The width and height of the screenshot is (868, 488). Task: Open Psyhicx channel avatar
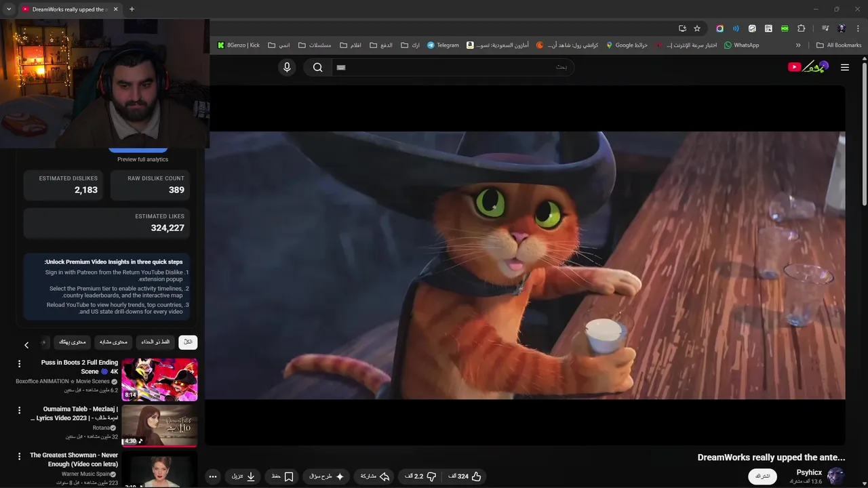(x=836, y=476)
